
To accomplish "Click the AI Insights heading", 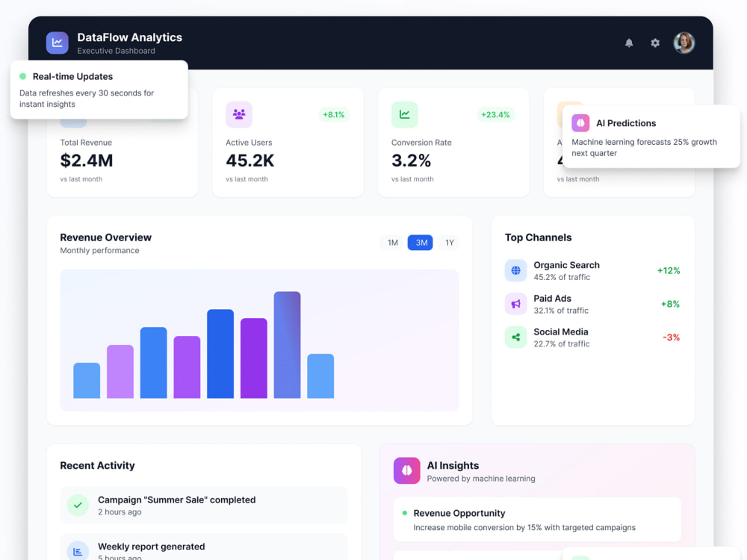I will (x=453, y=465).
